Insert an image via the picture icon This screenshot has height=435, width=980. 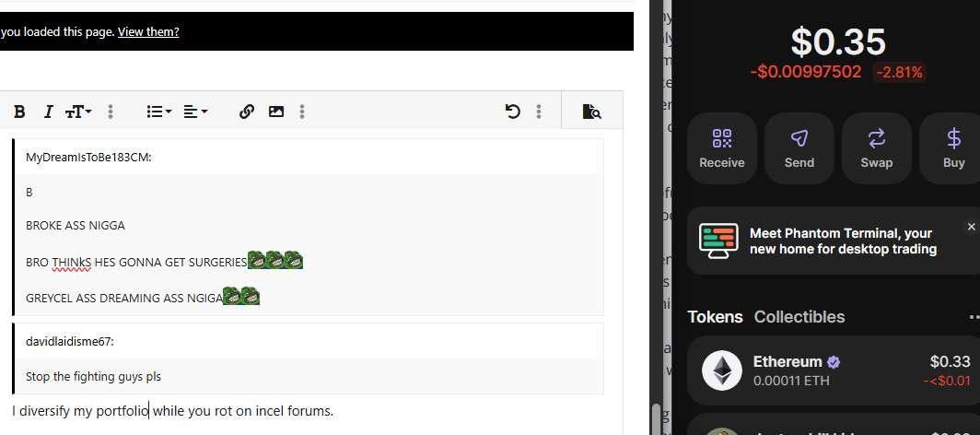[x=276, y=112]
